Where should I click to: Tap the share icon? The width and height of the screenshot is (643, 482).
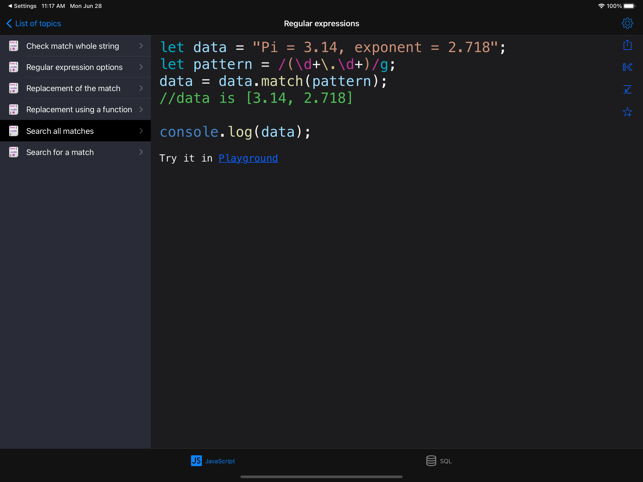pyautogui.click(x=627, y=45)
